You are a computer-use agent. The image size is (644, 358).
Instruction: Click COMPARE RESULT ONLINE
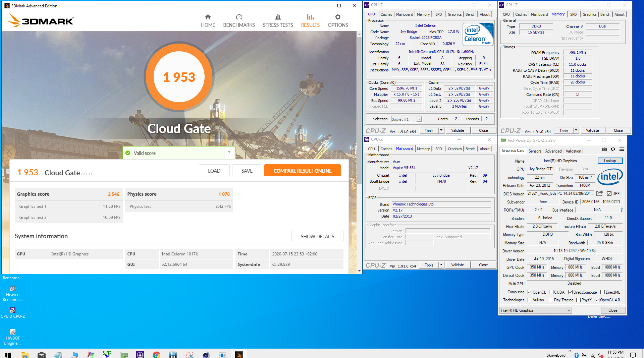[x=302, y=171]
